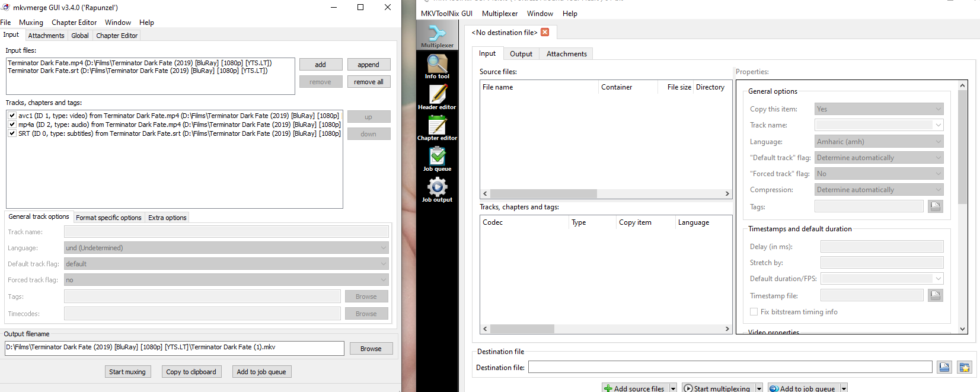This screenshot has width=980, height=392.
Task: Select Terminator Dark Fate.srt in input files
Action: click(138, 71)
